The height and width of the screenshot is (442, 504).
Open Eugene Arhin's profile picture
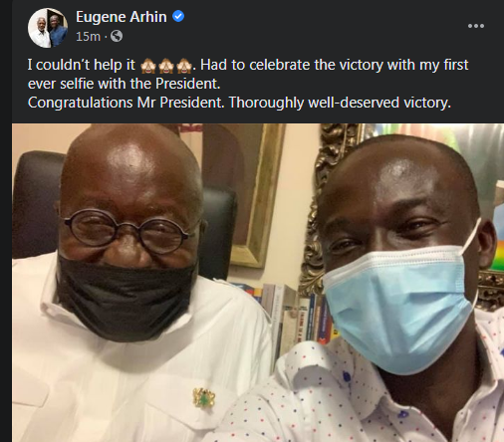point(48,28)
